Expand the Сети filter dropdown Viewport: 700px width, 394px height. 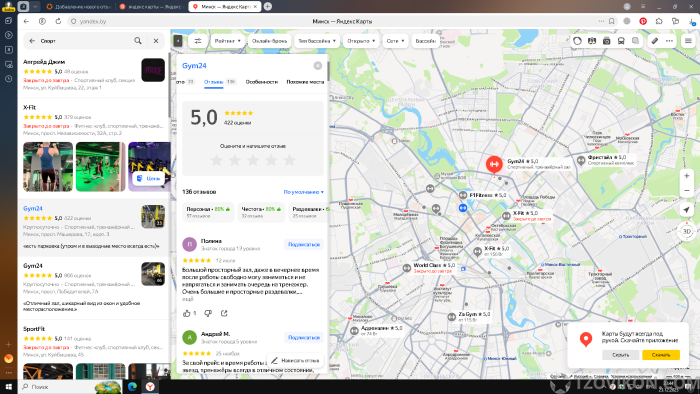tap(395, 41)
